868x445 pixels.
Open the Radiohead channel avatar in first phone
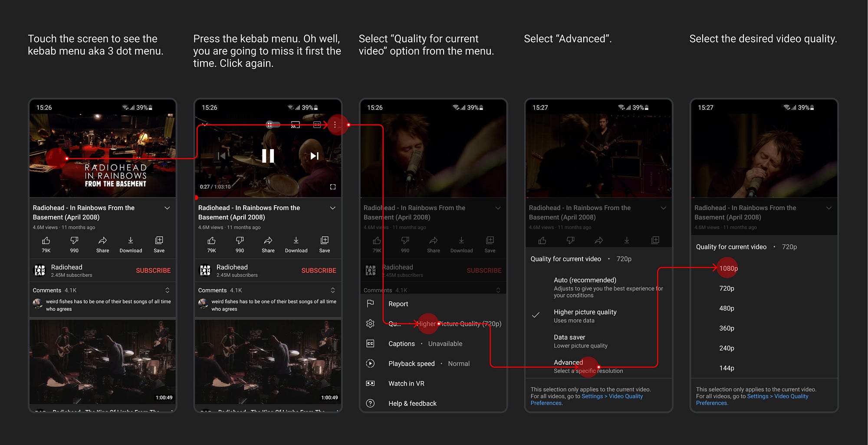[x=39, y=270]
